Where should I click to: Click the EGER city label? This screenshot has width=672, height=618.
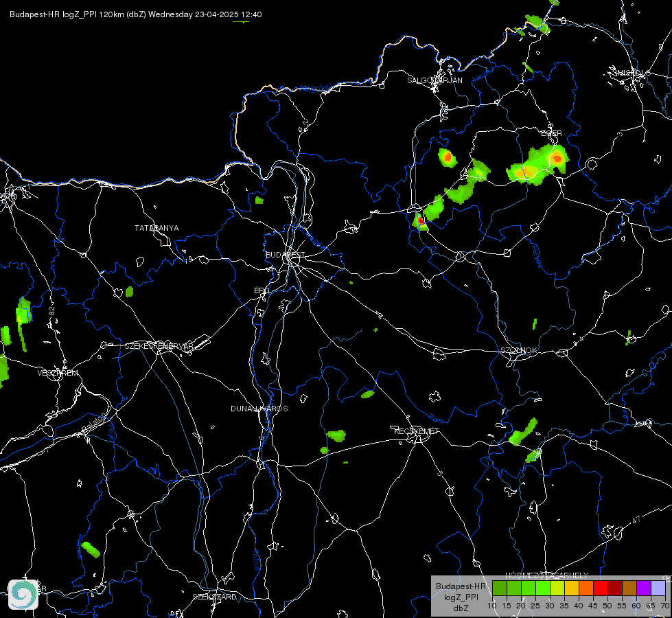coord(551,133)
